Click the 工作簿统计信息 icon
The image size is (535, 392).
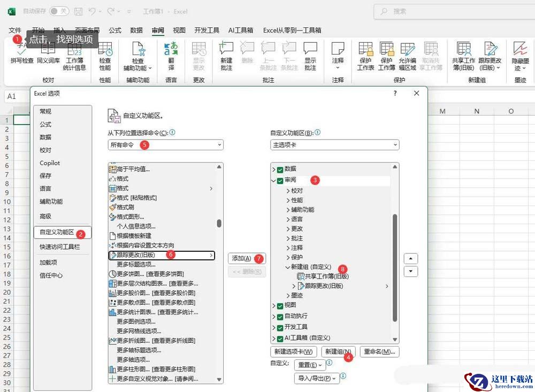(74, 56)
